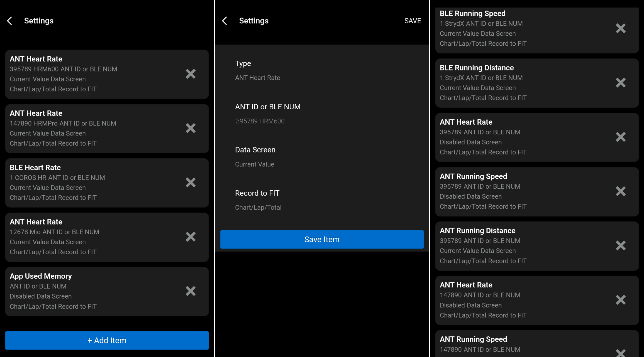644x357 pixels.
Task: Remove the ANT Heart Rate 147890 HRMPro item
Action: click(191, 128)
